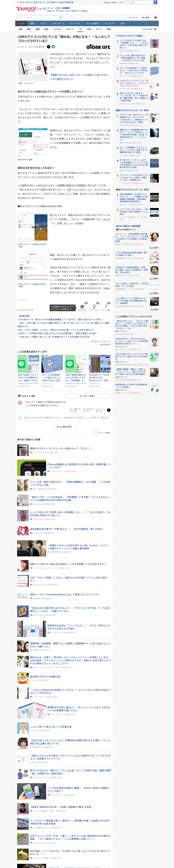174x868 pixels.
Task: Open トピックス一覧 link
Action: [x=150, y=29]
